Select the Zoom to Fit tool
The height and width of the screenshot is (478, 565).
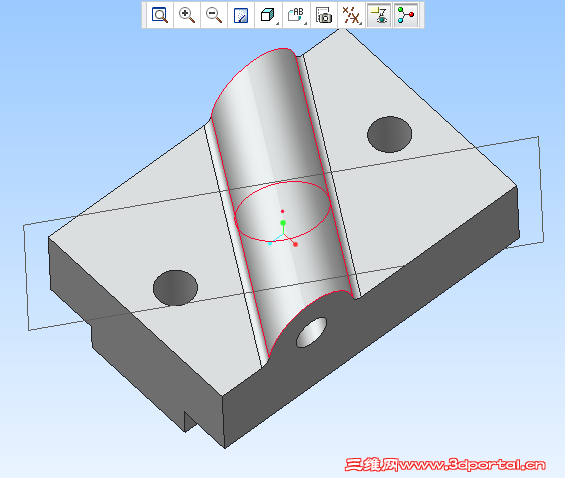coord(160,15)
